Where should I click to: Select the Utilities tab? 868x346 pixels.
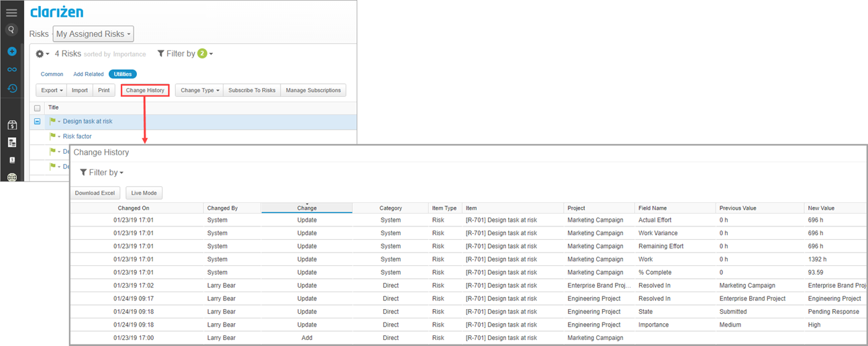pos(122,75)
